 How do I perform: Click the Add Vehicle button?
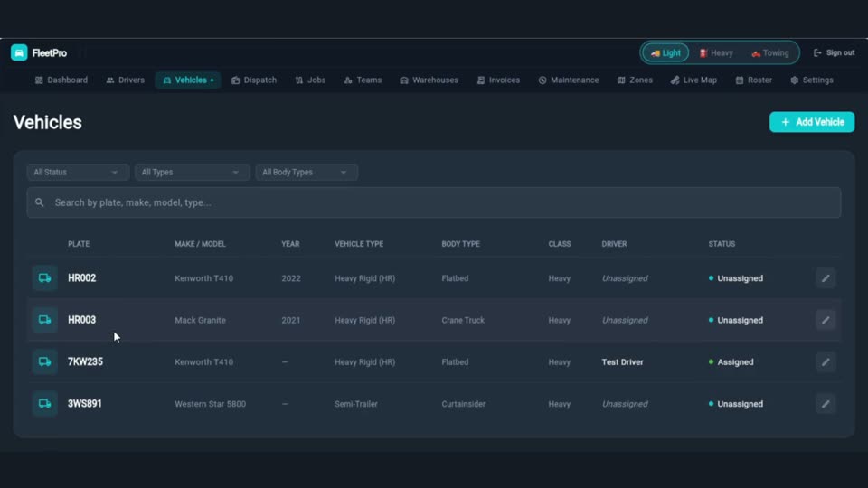(812, 122)
